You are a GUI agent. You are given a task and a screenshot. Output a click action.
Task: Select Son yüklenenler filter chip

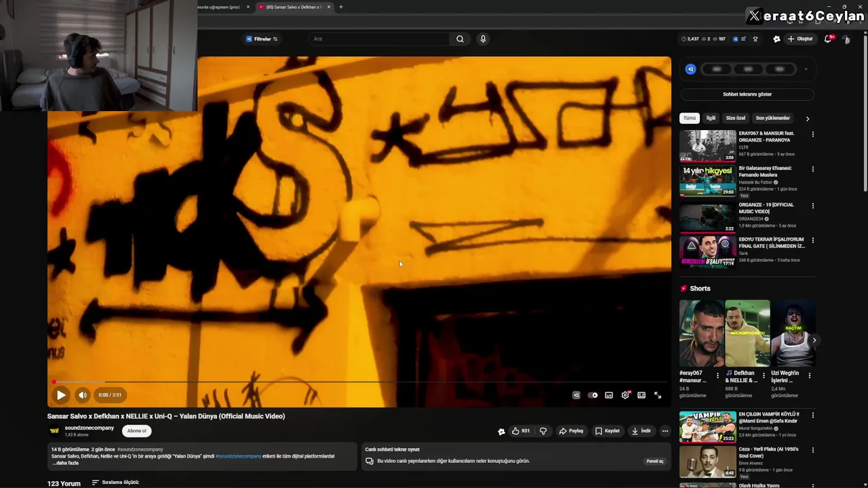[772, 118]
